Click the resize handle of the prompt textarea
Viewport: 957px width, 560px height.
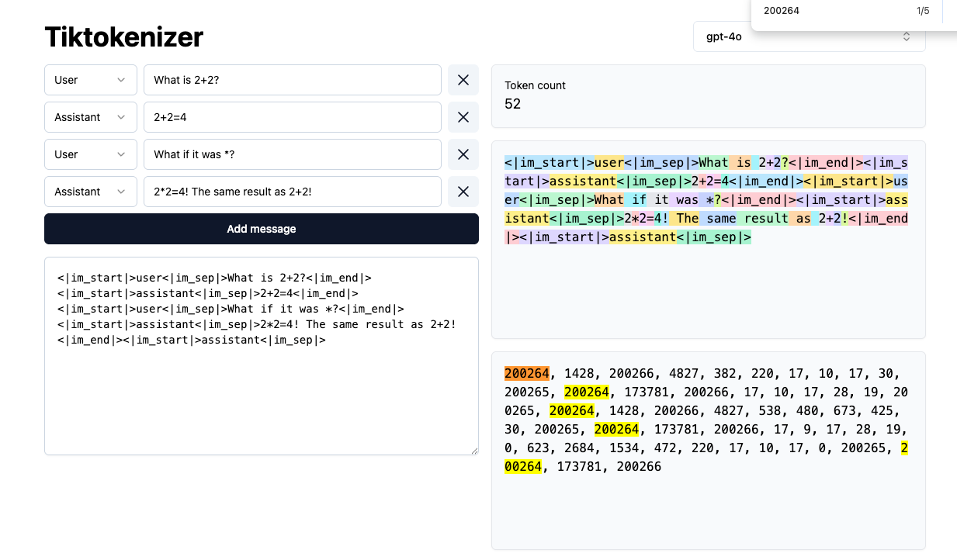tap(473, 450)
